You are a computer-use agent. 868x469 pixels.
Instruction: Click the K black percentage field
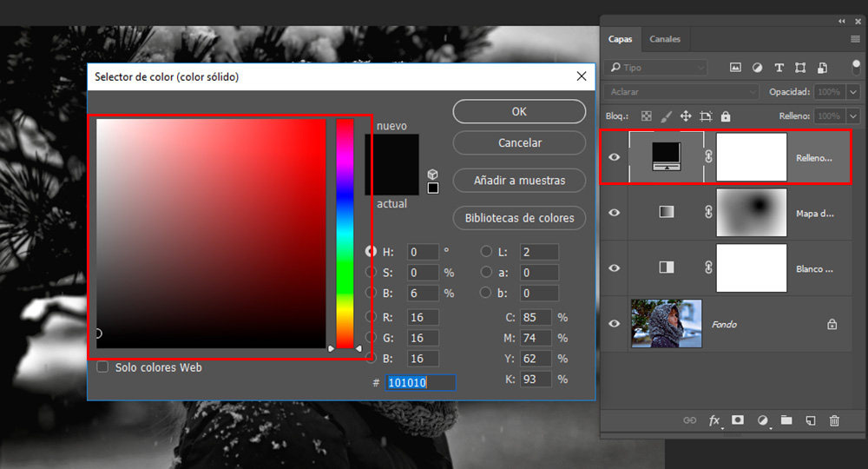point(536,380)
